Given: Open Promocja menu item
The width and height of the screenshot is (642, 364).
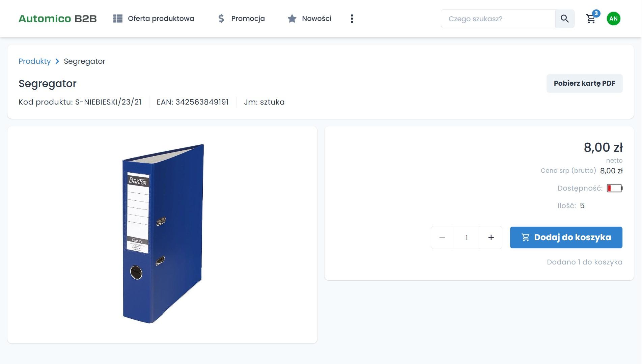Looking at the screenshot, I should [x=248, y=19].
